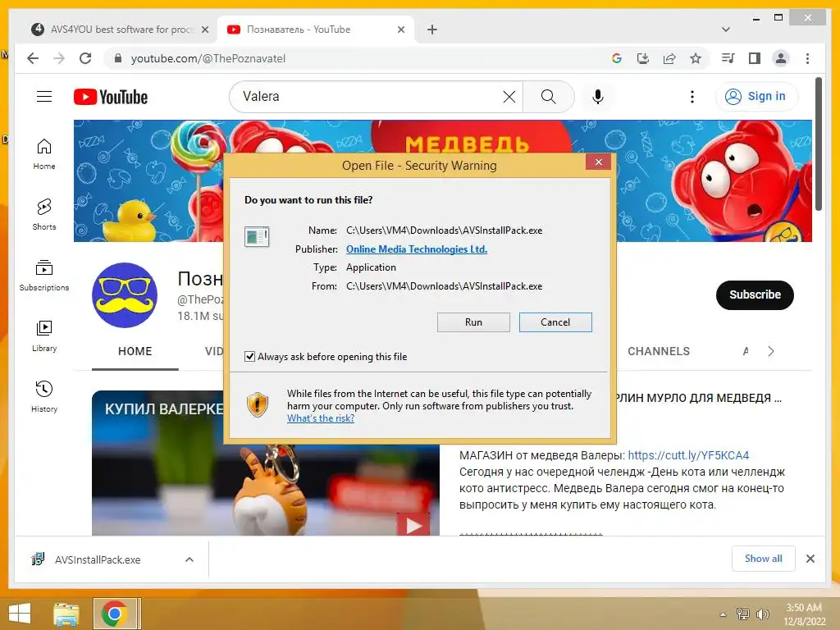
Task: Open the Chrome tab search chevron
Action: click(x=725, y=30)
